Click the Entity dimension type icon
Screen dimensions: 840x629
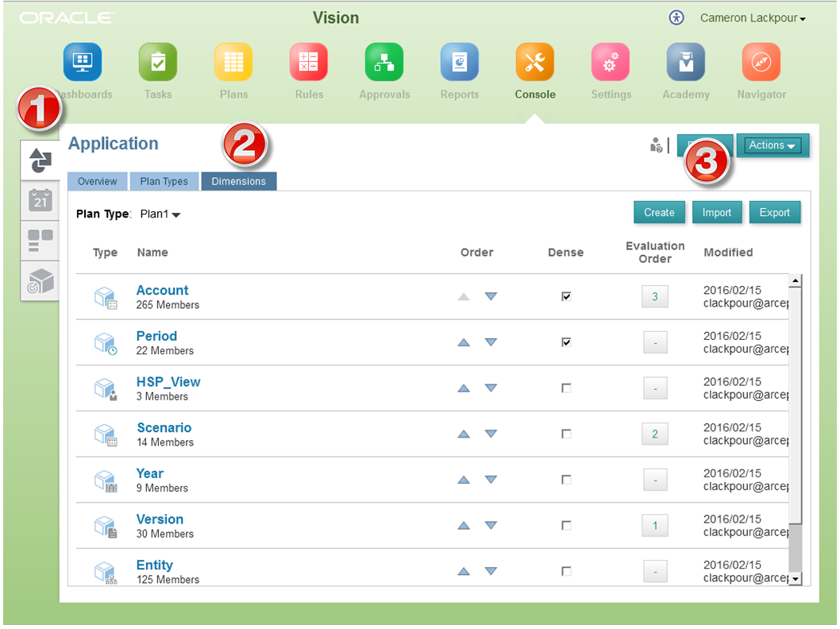pos(106,572)
